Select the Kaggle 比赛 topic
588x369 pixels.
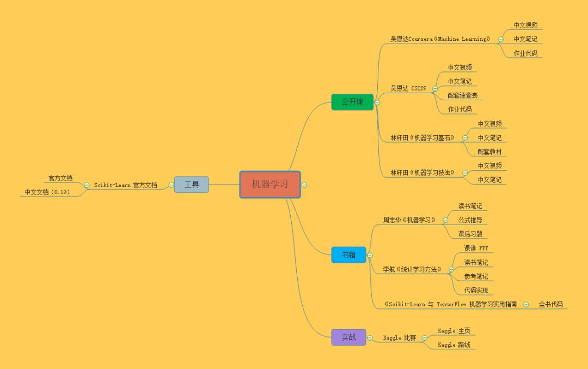coord(400,337)
